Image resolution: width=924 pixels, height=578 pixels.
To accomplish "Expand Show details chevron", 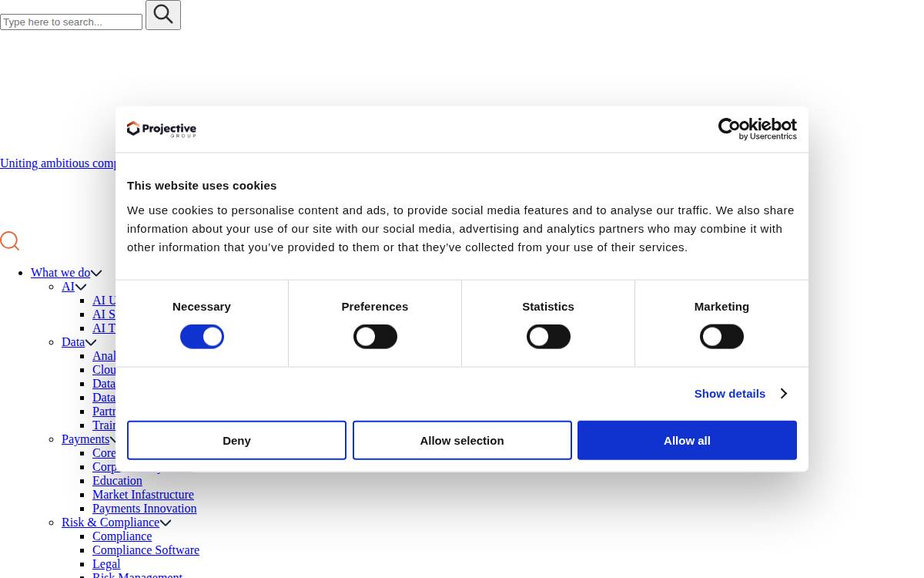I will pyautogui.click(x=784, y=394).
